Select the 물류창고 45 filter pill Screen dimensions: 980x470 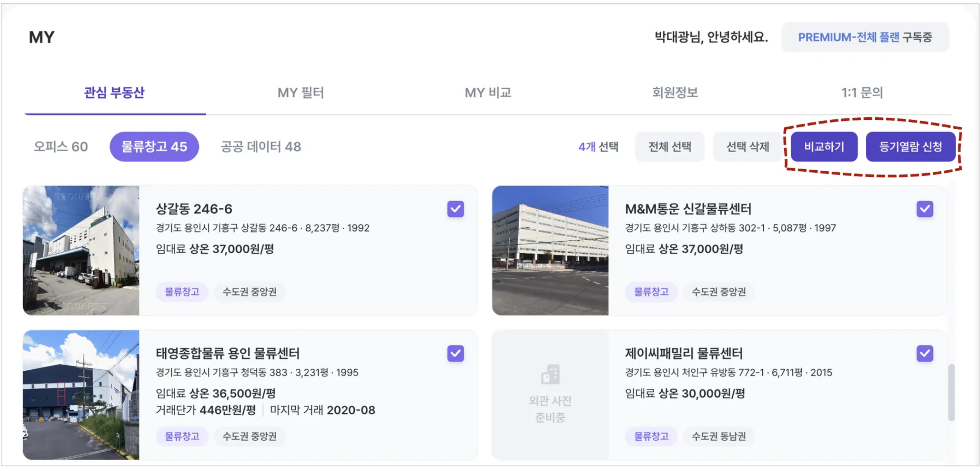(x=154, y=147)
